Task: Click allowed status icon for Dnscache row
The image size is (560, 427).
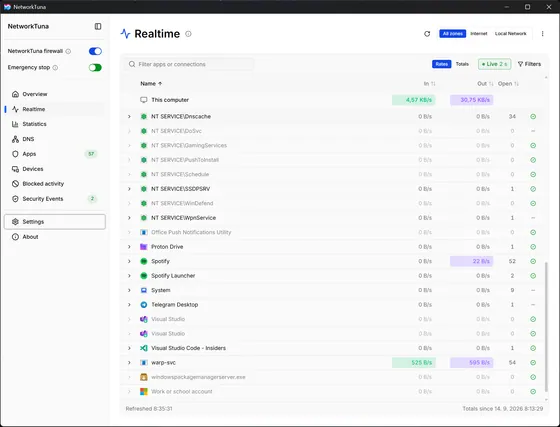Action: [x=533, y=116]
